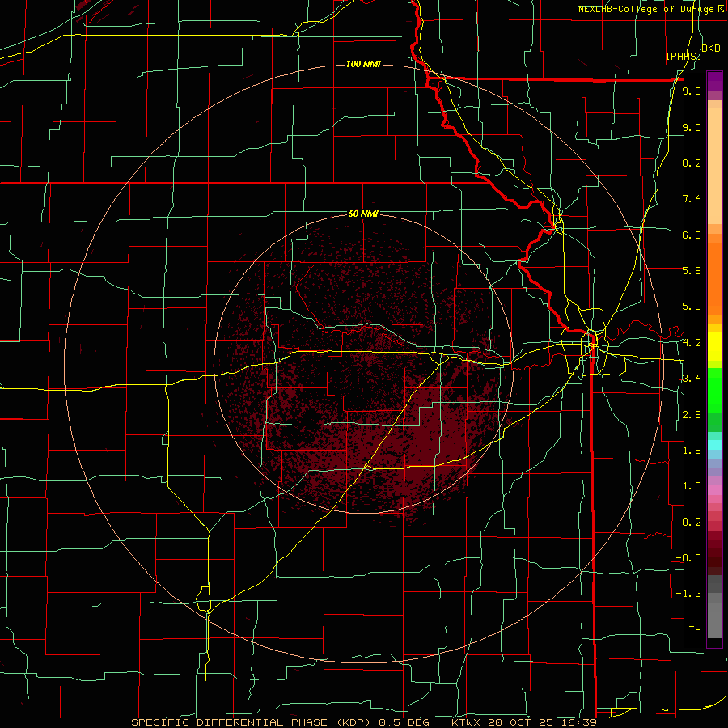This screenshot has width=728, height=728.
Task: Click the 1.0 value on the color scale
Action: (692, 485)
